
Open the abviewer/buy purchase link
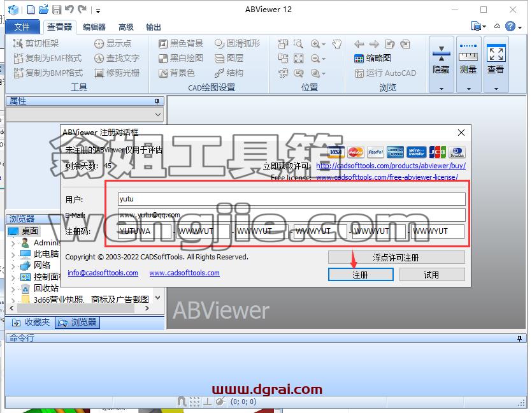pyautogui.click(x=391, y=166)
